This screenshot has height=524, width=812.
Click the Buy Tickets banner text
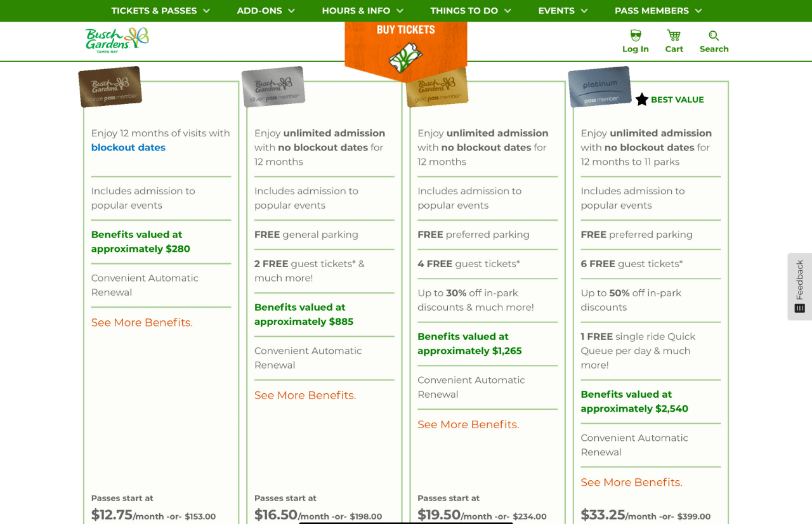[x=406, y=29]
